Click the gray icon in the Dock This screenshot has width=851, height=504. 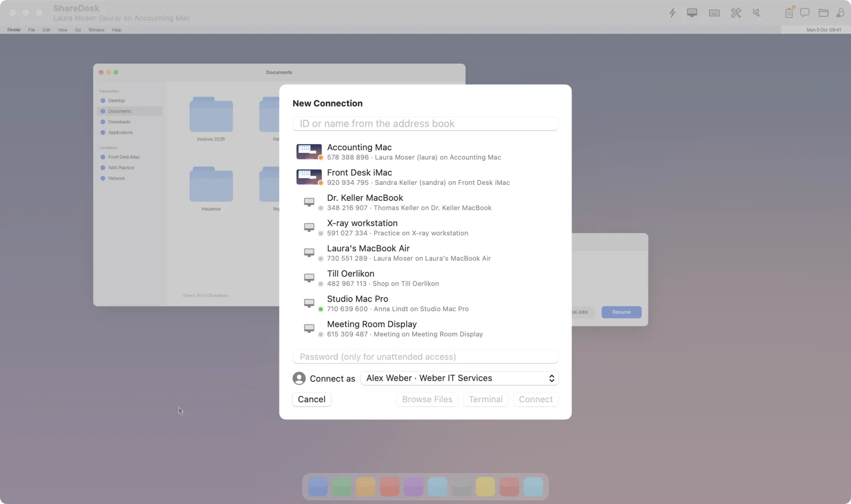click(461, 487)
